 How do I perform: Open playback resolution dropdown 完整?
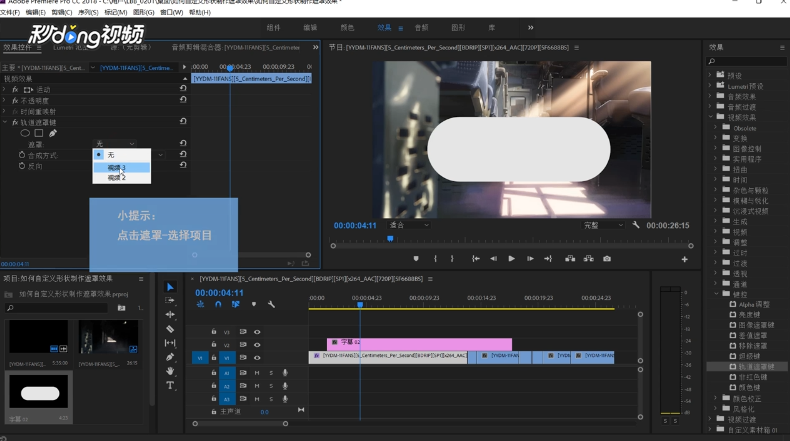[x=603, y=225]
